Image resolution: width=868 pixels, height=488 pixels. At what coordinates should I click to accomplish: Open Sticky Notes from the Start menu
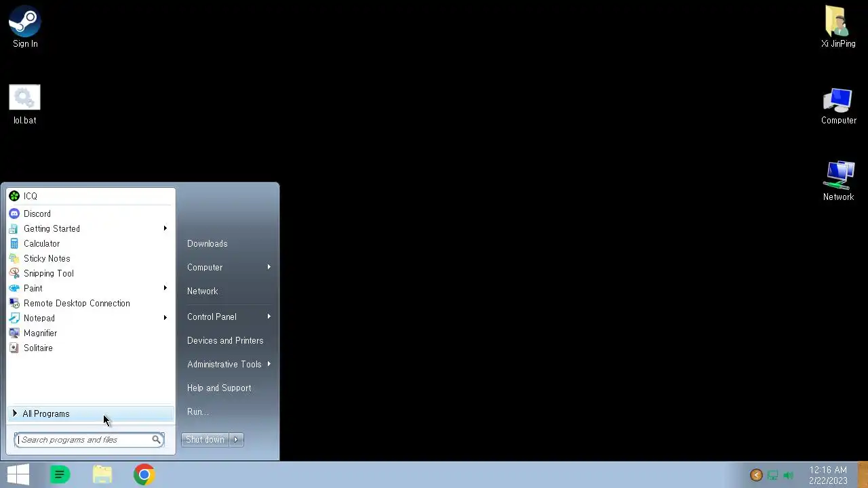[91, 258]
